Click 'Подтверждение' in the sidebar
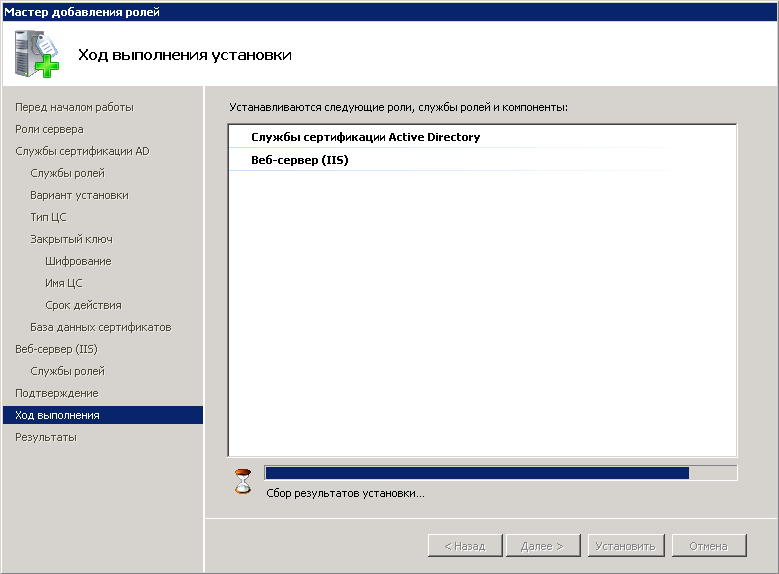This screenshot has height=574, width=779. click(56, 393)
